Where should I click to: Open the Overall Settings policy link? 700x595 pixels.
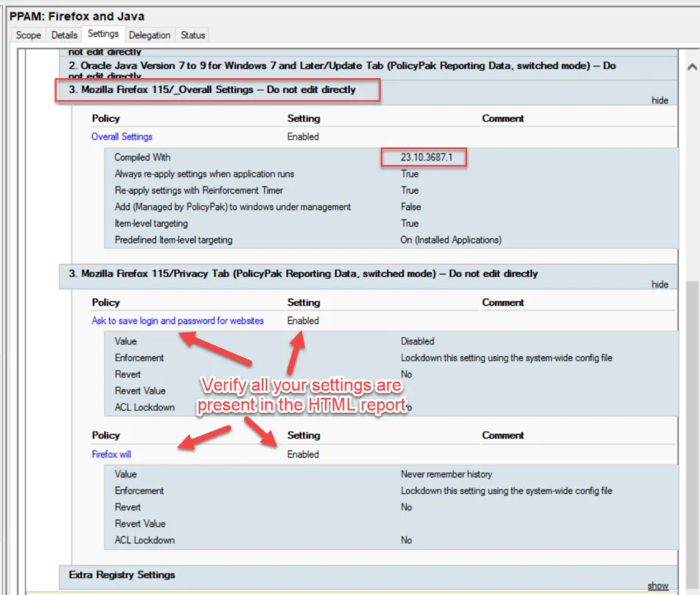[x=122, y=136]
